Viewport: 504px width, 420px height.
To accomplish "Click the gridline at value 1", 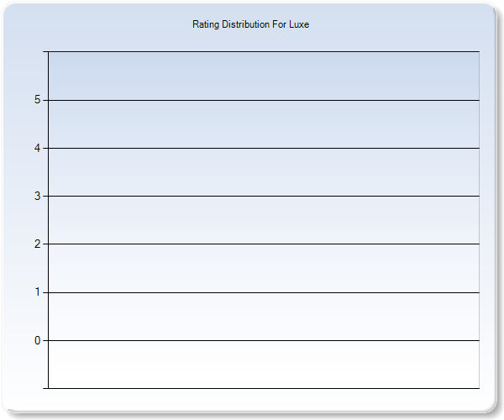I will pyautogui.click(x=264, y=292).
